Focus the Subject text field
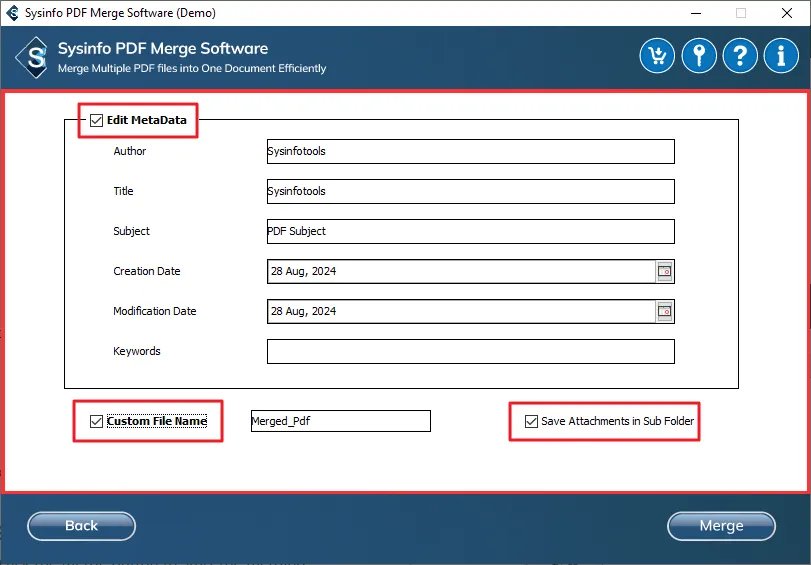Screen dimensions: 811x565 pos(471,231)
